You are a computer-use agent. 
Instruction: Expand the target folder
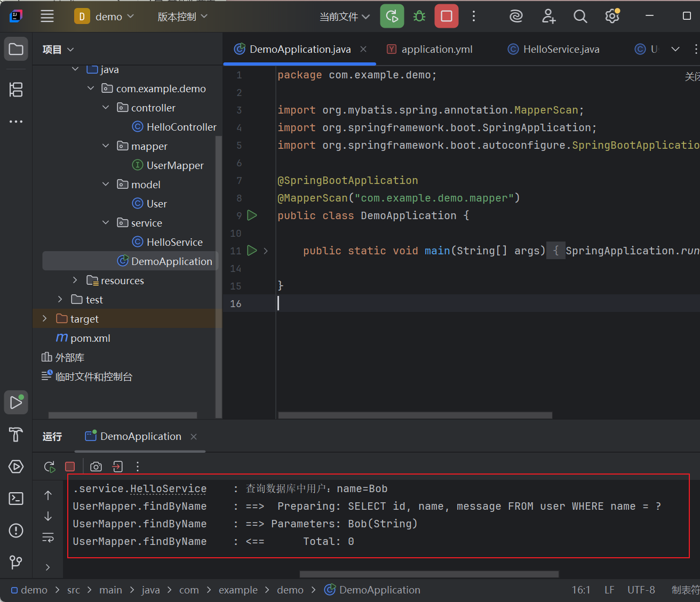click(45, 318)
